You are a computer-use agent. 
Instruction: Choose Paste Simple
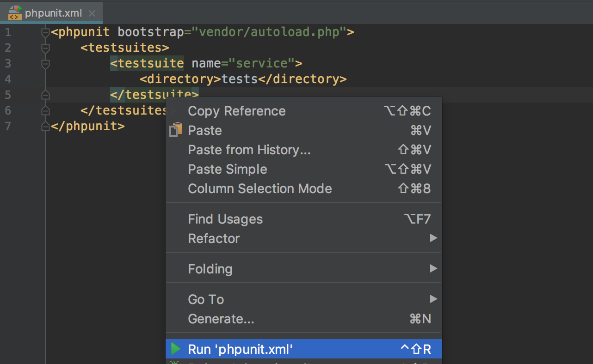(x=227, y=169)
